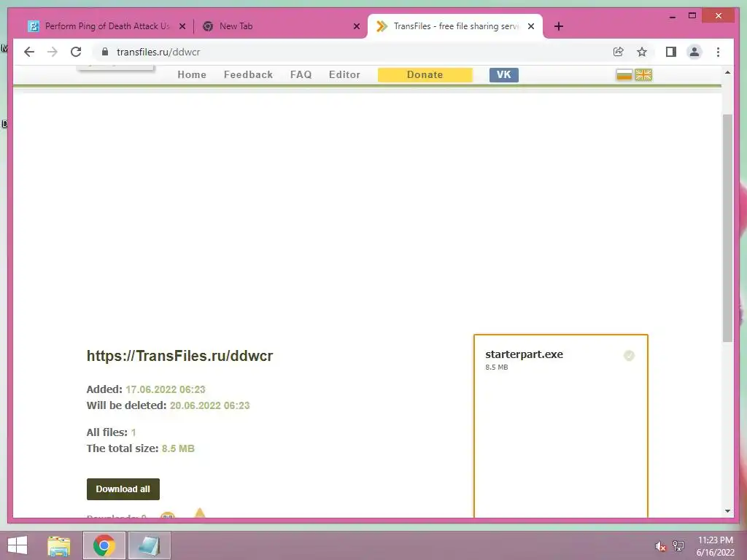Open the Home menu link
The image size is (747, 560).
(x=192, y=75)
